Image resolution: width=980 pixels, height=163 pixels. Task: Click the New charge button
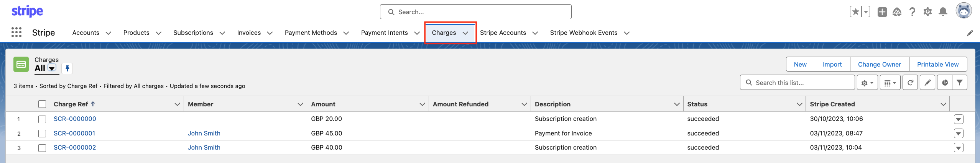(800, 64)
